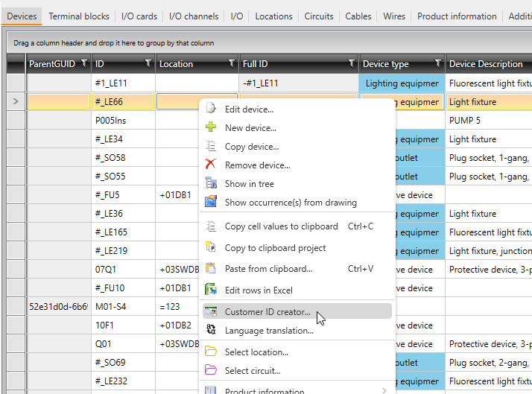532x394 pixels.
Task: Click the Excel icon for Edit rows
Action: (x=211, y=290)
